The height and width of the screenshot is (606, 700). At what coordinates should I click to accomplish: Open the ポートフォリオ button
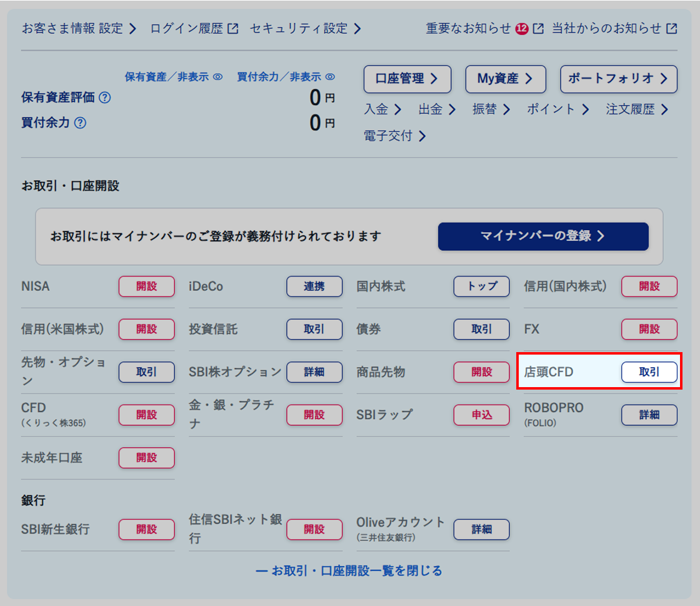tap(618, 79)
